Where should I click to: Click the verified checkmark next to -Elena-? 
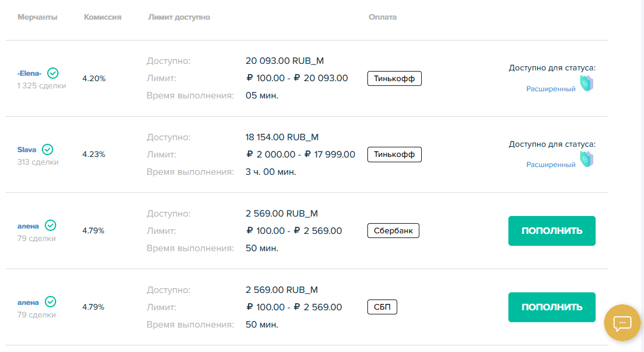(x=53, y=73)
